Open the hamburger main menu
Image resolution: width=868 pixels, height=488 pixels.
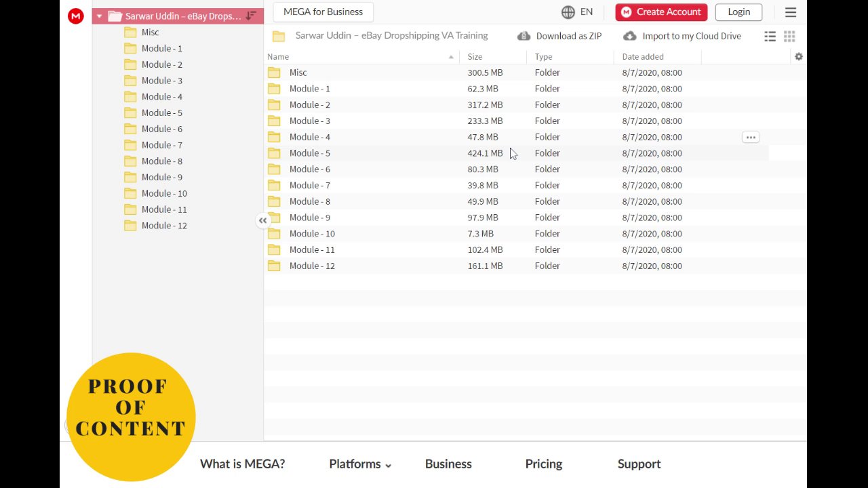[x=791, y=12]
